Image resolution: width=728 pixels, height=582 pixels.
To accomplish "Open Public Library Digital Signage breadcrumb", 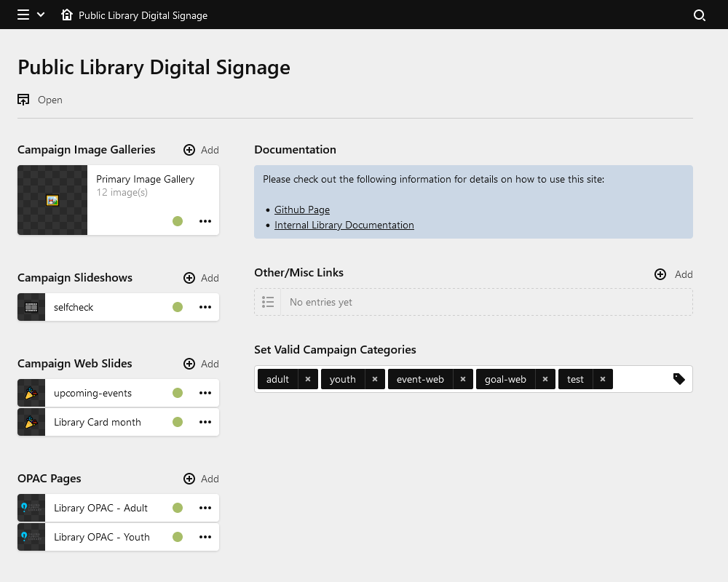I will (x=143, y=15).
